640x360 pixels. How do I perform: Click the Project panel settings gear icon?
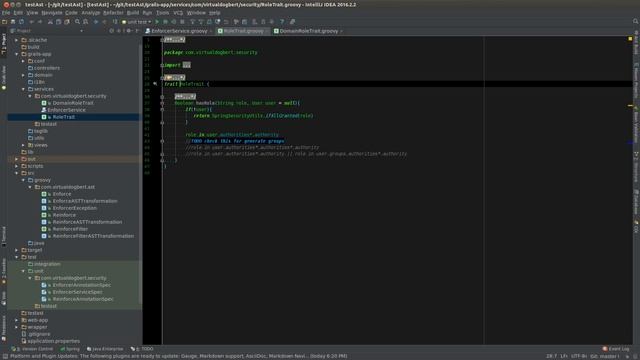(x=129, y=31)
